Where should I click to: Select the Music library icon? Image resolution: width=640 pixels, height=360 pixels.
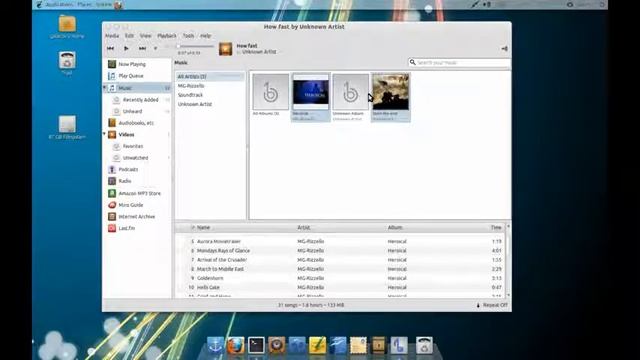(x=112, y=88)
